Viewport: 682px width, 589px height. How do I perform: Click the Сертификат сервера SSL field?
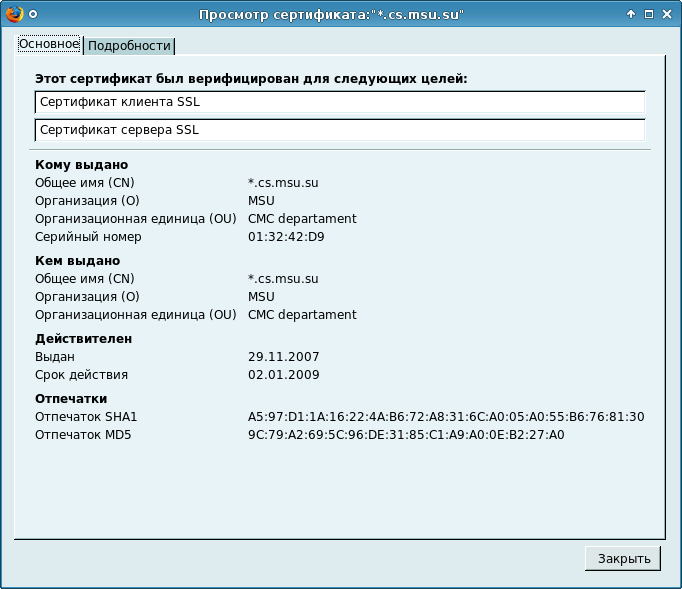[x=339, y=130]
